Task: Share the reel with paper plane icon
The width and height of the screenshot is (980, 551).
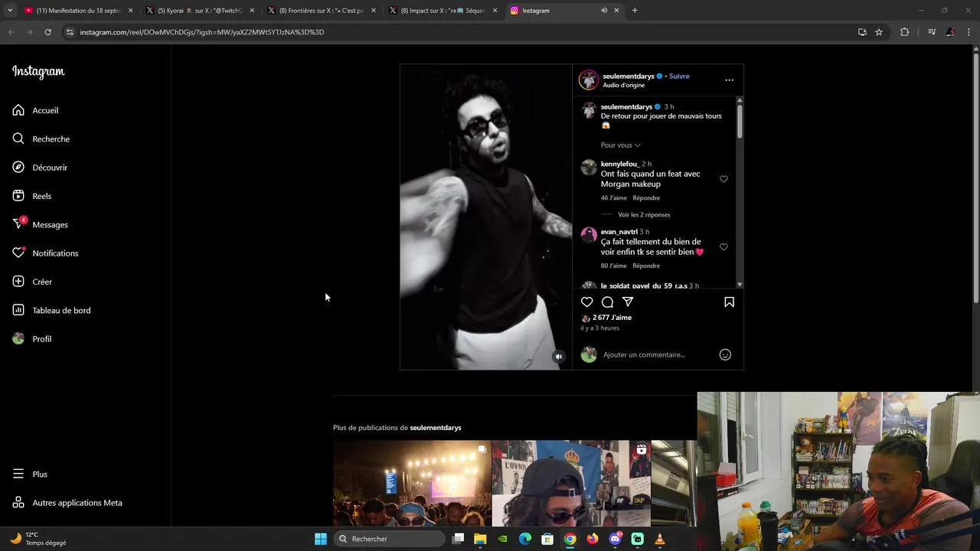Action: (628, 302)
